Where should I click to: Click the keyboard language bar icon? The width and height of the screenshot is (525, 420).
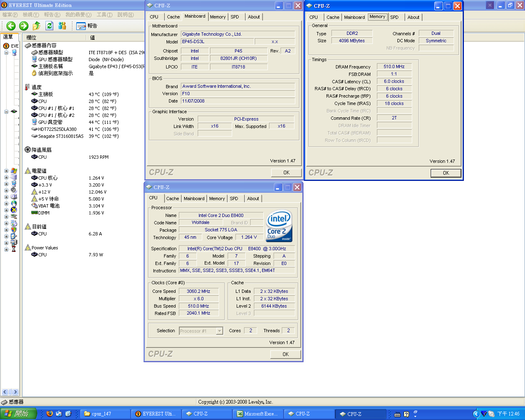(397, 414)
